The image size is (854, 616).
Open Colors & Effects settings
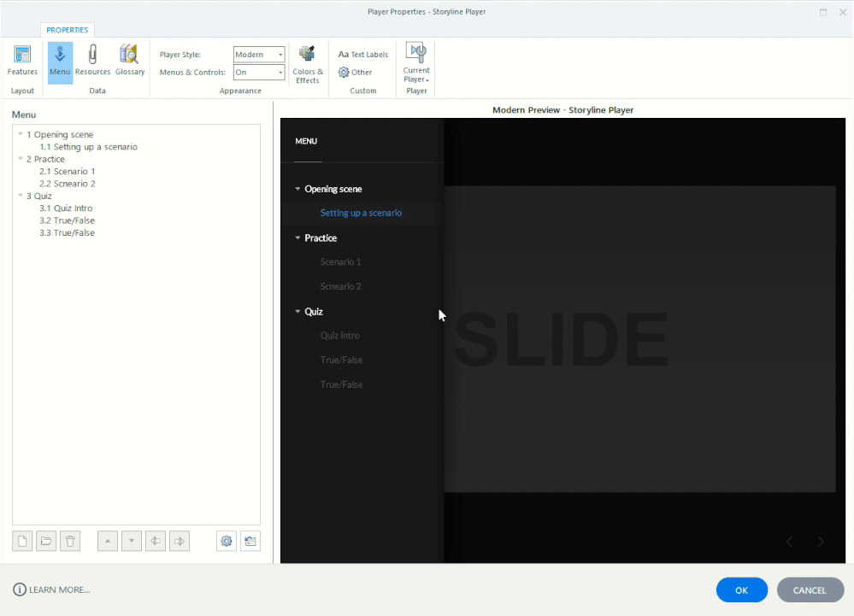(x=308, y=63)
